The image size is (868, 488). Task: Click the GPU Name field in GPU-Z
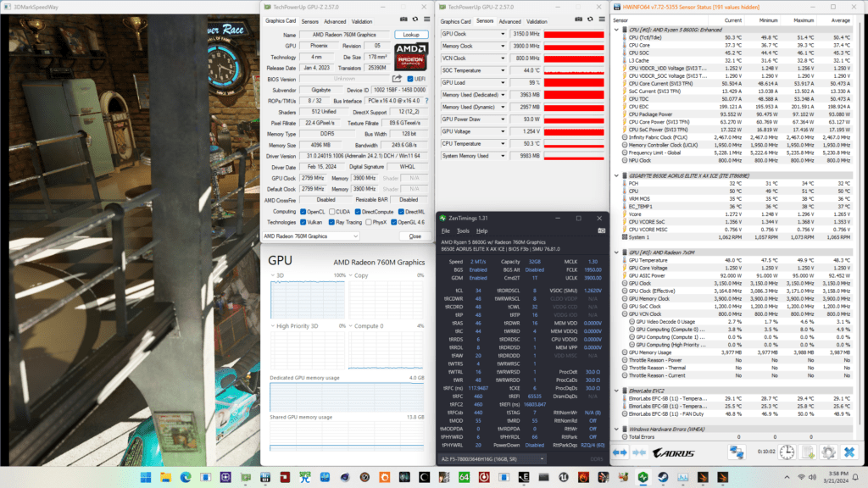pos(344,34)
